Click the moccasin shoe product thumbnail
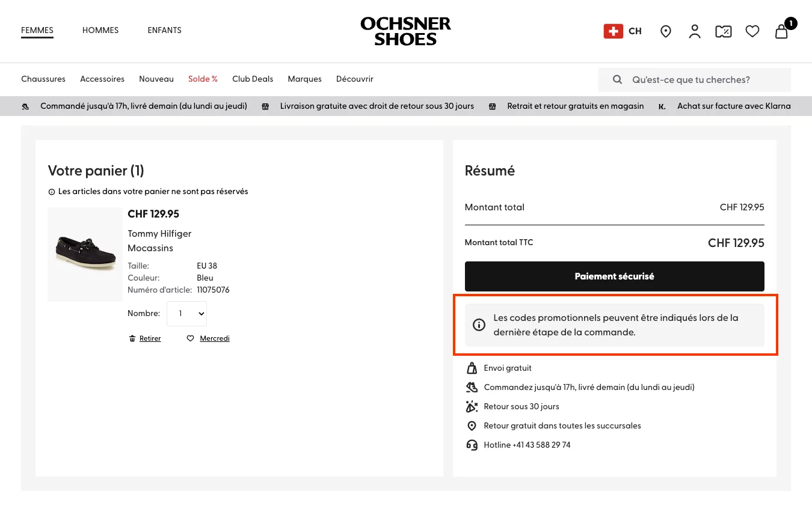The image size is (812, 512). 85,254
